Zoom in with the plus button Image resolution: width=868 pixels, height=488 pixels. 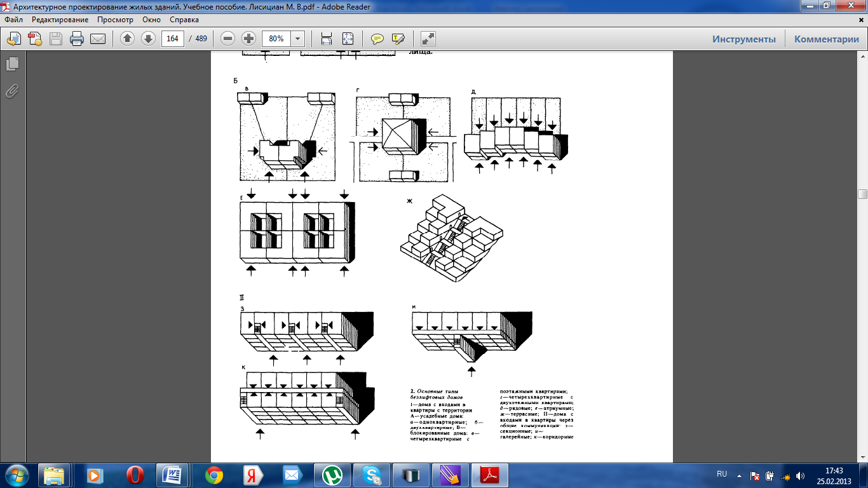point(249,39)
